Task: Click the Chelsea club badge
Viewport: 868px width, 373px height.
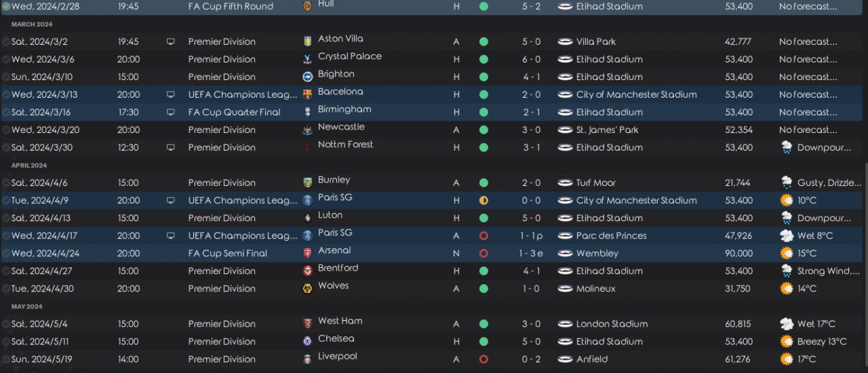Action: click(307, 341)
